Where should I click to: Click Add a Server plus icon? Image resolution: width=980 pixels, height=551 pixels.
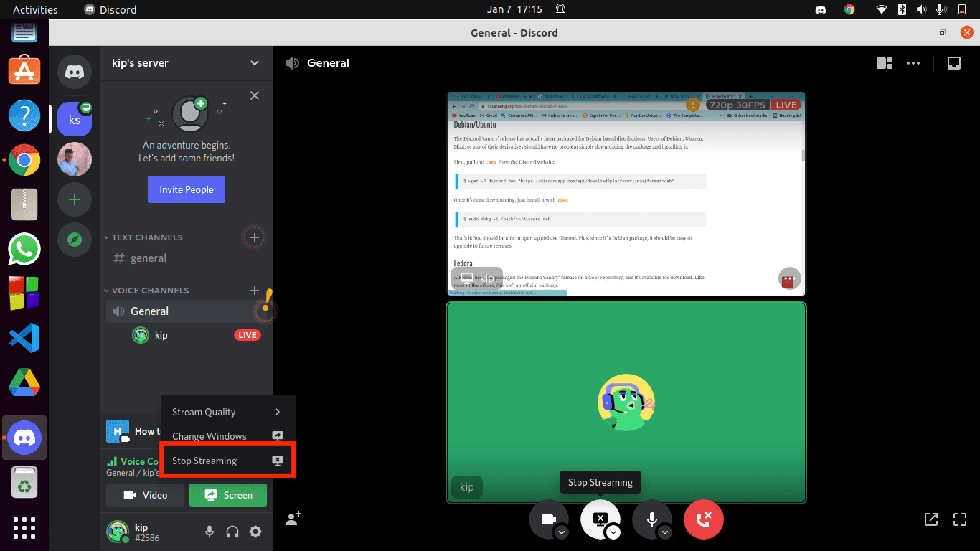coord(74,199)
